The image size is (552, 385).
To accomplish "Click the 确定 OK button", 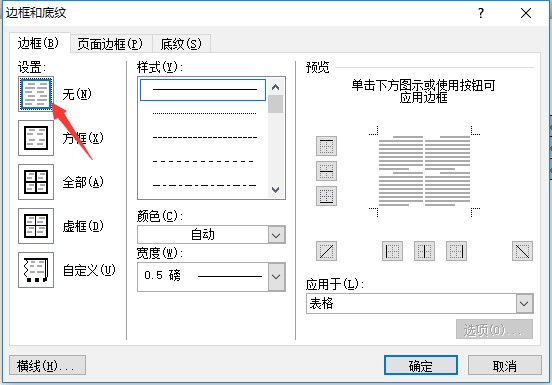I will point(421,366).
